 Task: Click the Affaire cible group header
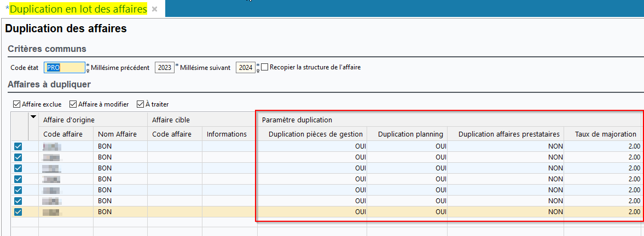click(x=202, y=120)
